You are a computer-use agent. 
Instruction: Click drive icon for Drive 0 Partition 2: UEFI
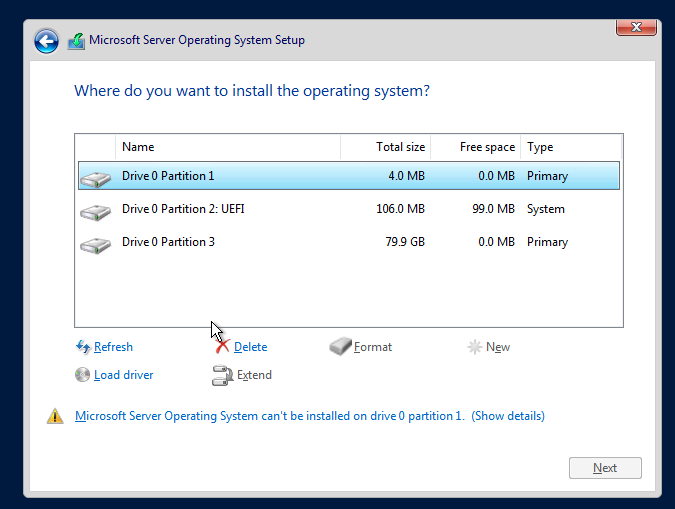click(95, 211)
